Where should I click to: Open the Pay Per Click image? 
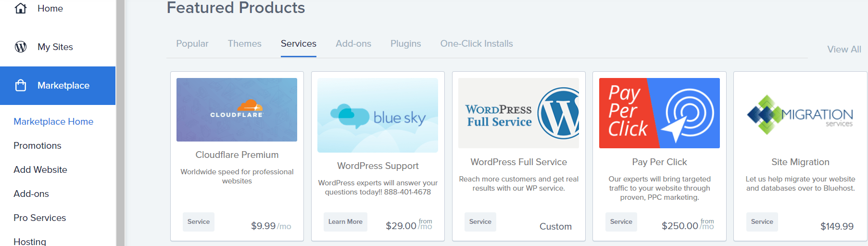659,113
